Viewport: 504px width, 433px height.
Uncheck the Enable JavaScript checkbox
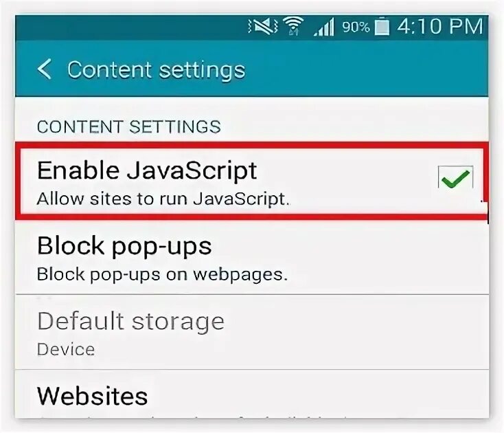[455, 179]
